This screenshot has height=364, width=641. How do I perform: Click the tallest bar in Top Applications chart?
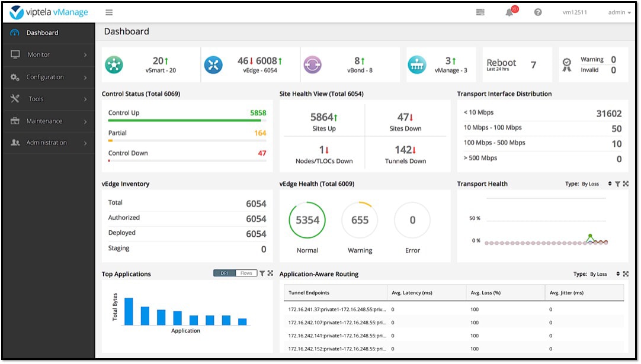click(129, 311)
